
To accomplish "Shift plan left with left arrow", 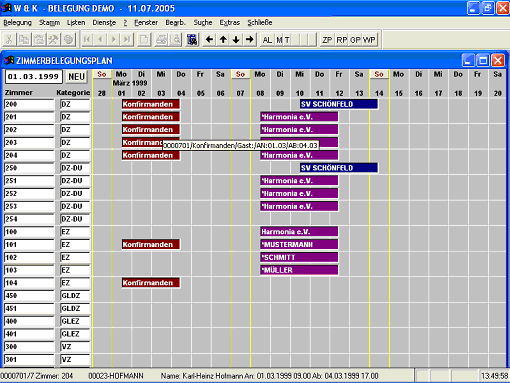I will [x=209, y=40].
